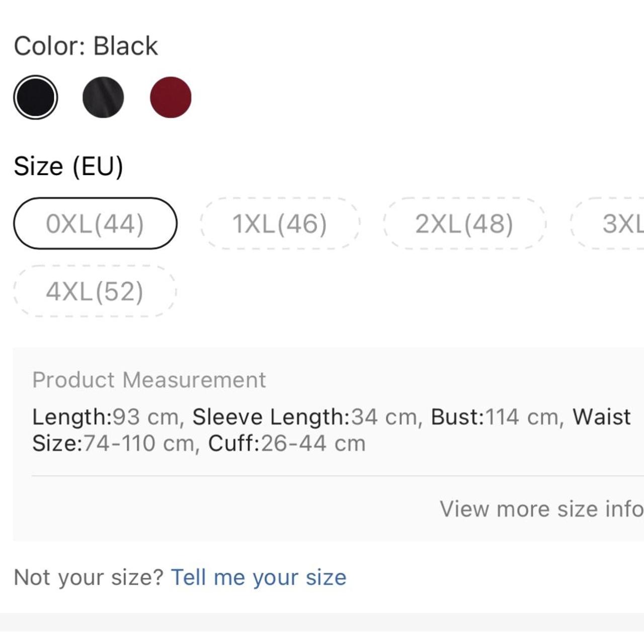Select size 1XL(46)
Viewport: 644px width, 644px height.
pos(280,224)
